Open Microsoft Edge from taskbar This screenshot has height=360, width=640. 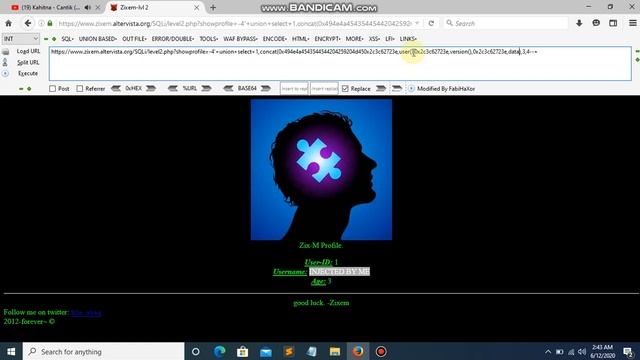click(x=220, y=351)
